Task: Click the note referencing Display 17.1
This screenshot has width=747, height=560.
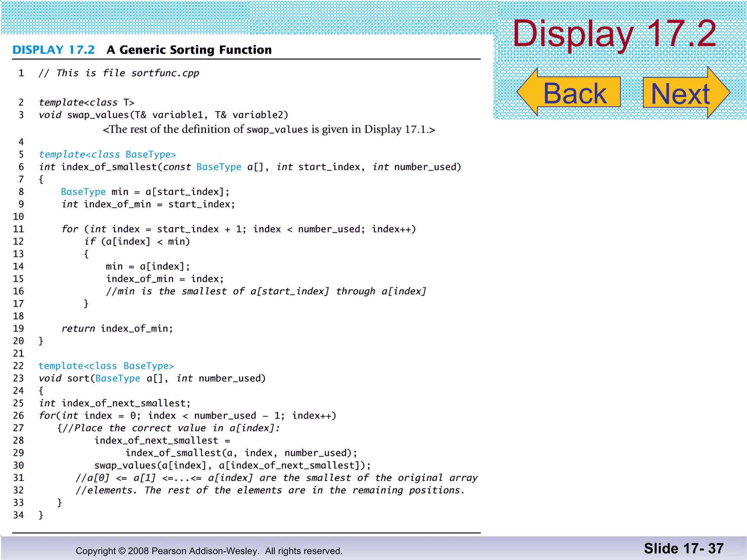Action: point(269,129)
